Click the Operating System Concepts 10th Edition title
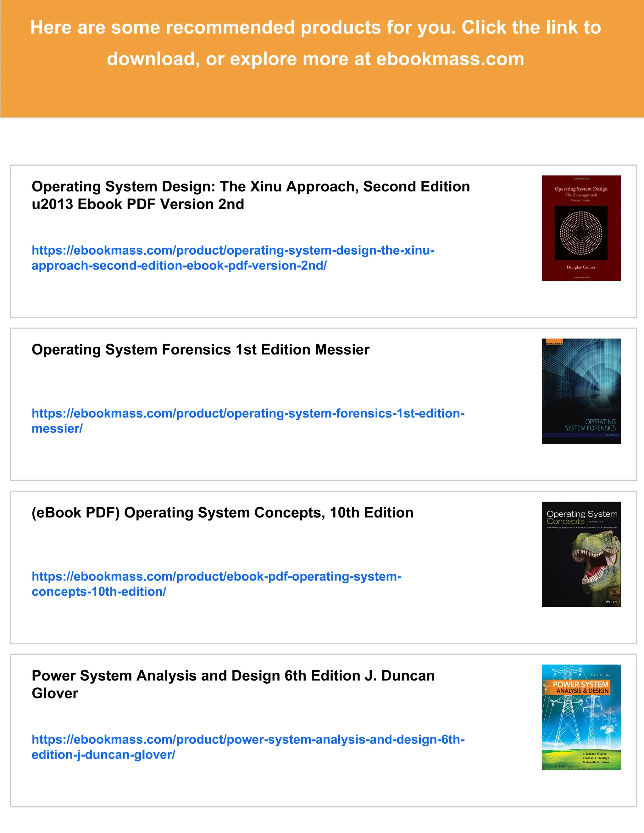The height and width of the screenshot is (833, 644). click(222, 513)
